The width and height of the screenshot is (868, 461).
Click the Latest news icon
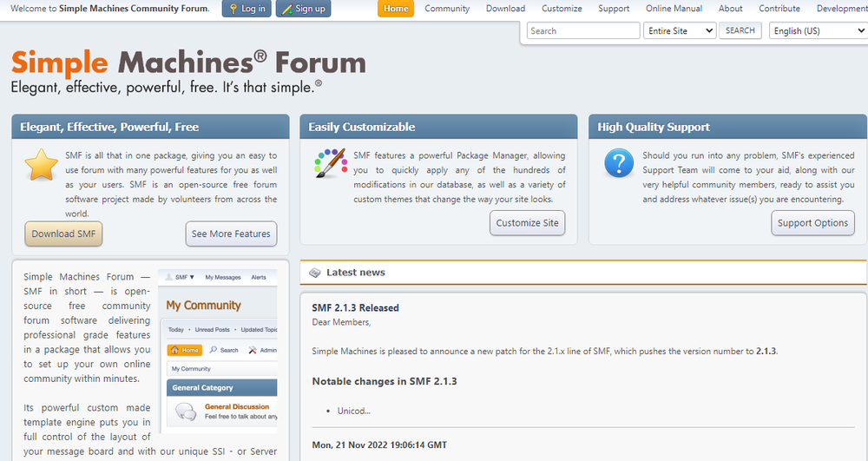click(315, 273)
